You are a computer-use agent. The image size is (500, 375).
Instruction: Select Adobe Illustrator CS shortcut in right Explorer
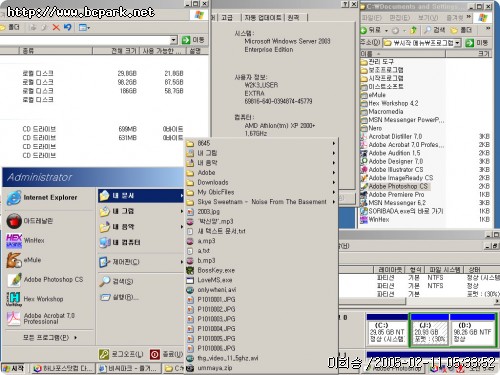click(x=392, y=170)
